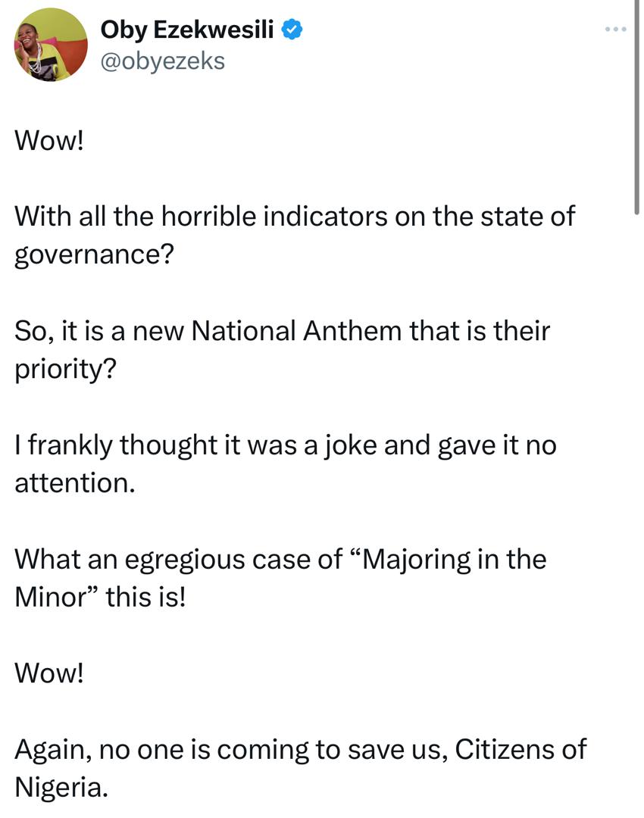Click the words "Citizens of"
This screenshot has height=818, width=644.
518,749
